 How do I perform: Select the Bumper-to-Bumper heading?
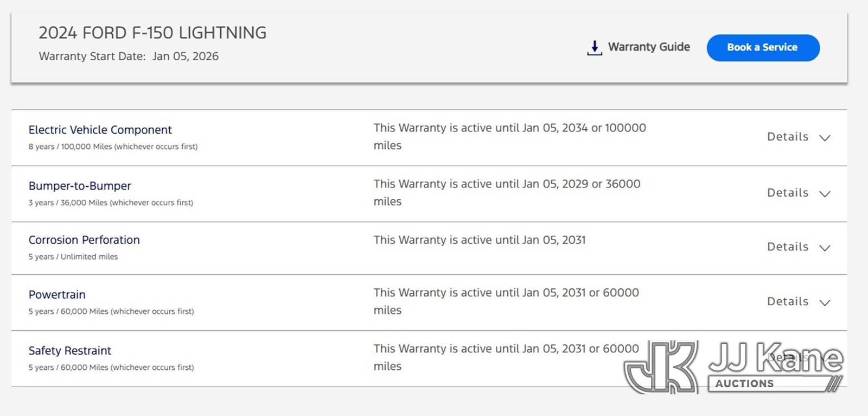click(80, 186)
